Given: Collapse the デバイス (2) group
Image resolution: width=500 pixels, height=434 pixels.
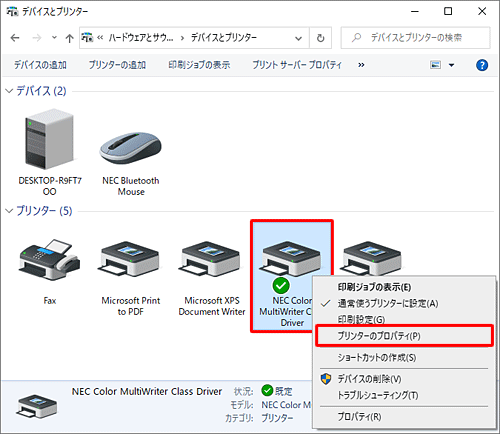Looking at the screenshot, I should click(x=10, y=91).
